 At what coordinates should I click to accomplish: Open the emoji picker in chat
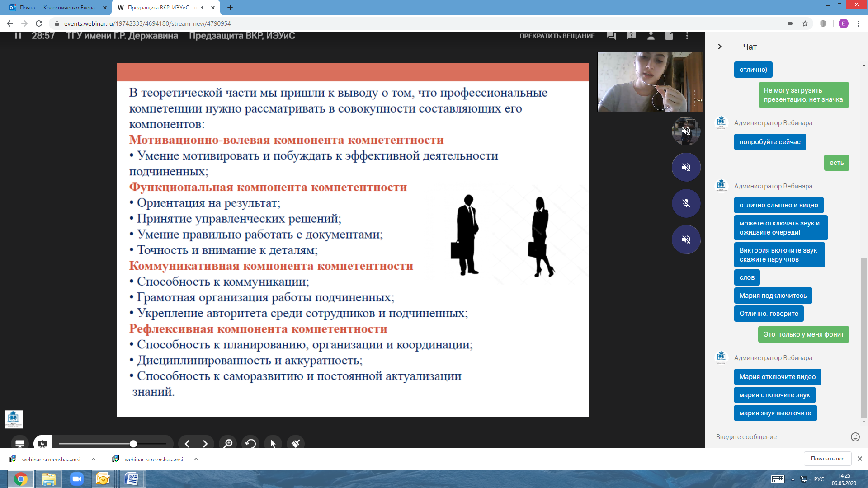coord(855,437)
